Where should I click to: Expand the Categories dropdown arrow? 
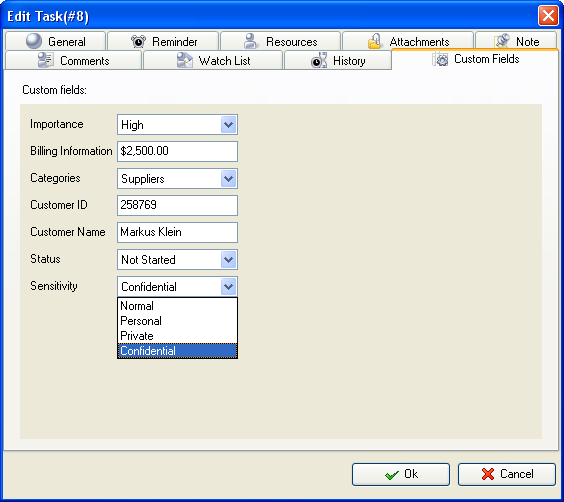click(228, 179)
